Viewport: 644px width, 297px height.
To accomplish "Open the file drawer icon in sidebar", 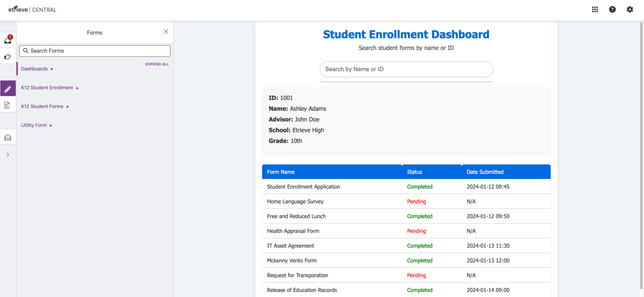I will (7, 137).
